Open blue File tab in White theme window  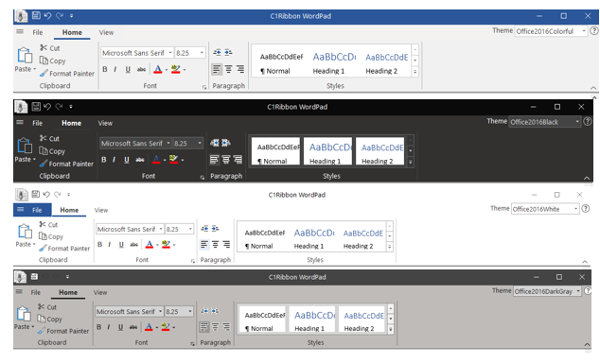coord(32,210)
